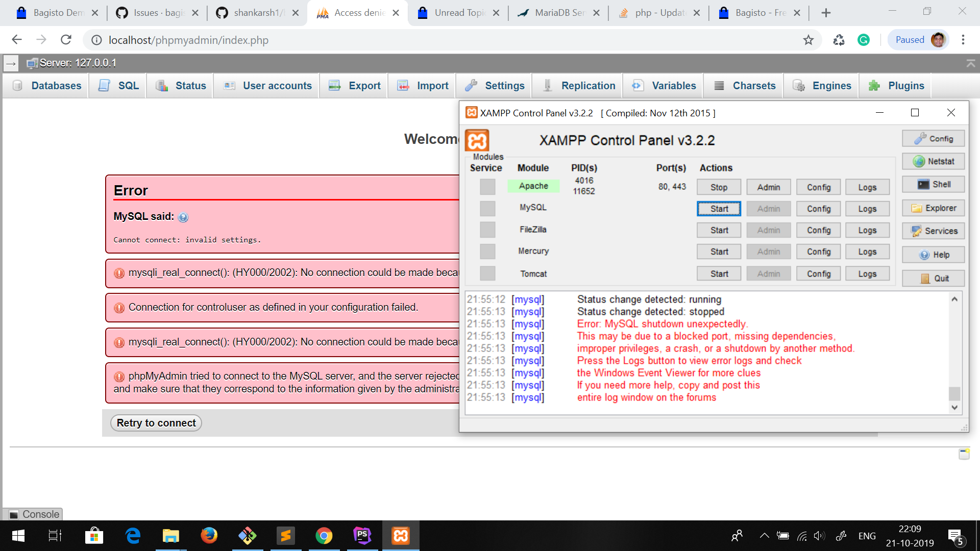Click the XAMPP log scrollbar up arrow
Screen dimensions: 980x551
[x=954, y=299]
